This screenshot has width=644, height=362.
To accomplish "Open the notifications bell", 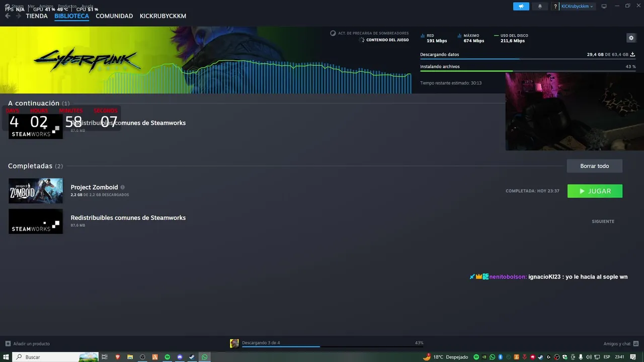I will pyautogui.click(x=540, y=6).
